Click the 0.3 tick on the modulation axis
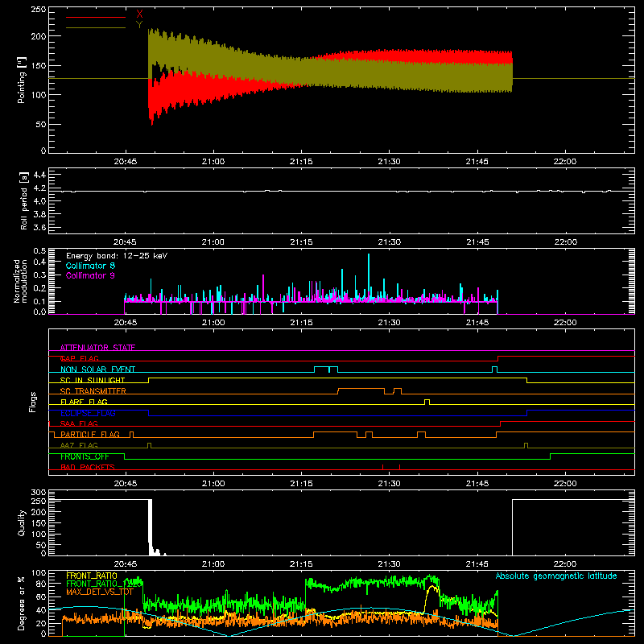This screenshot has width=644, height=644. [39, 275]
